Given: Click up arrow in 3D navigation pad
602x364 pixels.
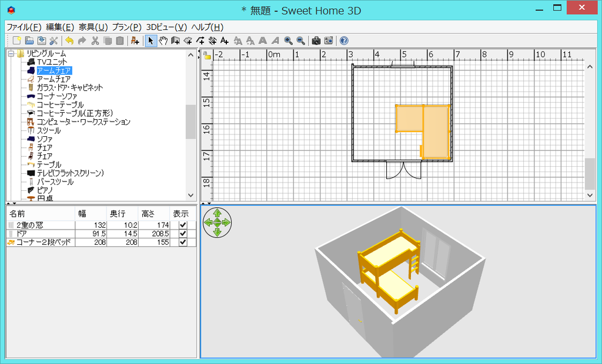Looking at the screenshot, I should tap(218, 213).
